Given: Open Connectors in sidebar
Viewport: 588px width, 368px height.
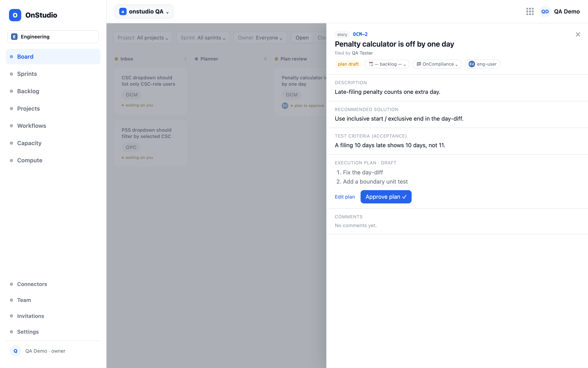Looking at the screenshot, I should [x=53, y=284].
